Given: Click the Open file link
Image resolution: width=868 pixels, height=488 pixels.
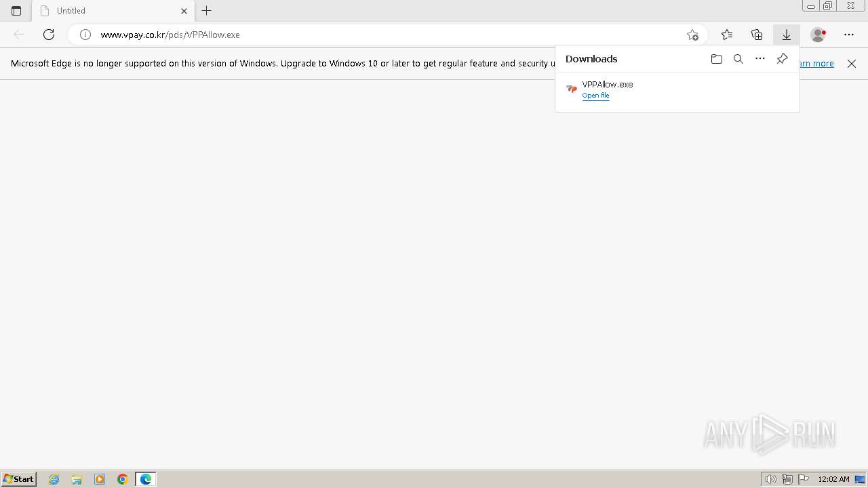Looking at the screenshot, I should coord(595,96).
